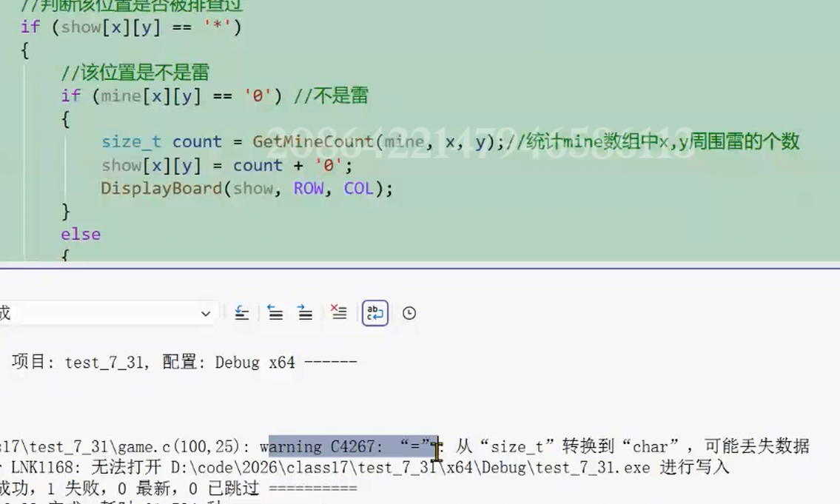Click GetMineCount function call in code
This screenshot has height=504, width=840.
pyautogui.click(x=313, y=141)
